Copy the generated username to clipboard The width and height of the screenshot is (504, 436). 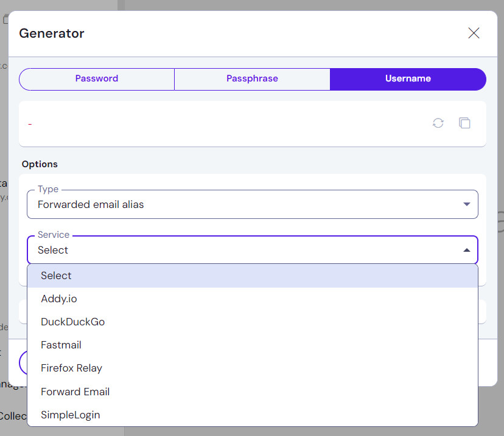(x=464, y=123)
